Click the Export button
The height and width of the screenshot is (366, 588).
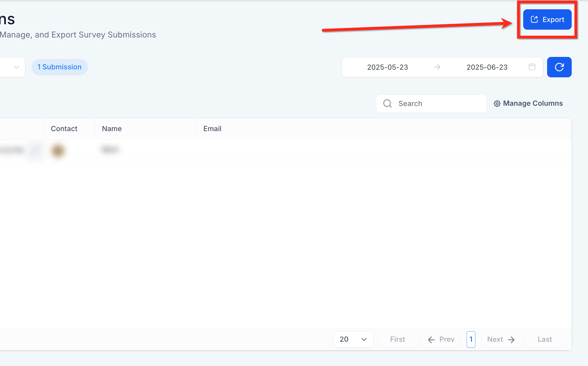547,19
